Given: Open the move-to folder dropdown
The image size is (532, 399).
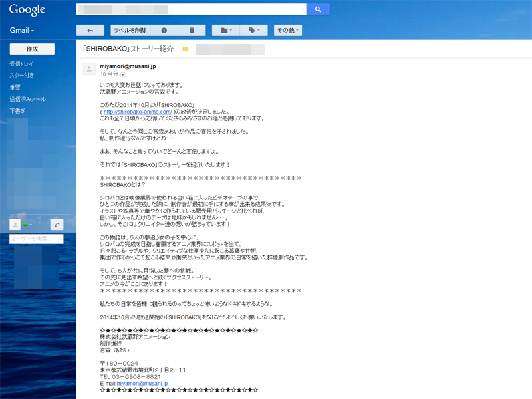Looking at the screenshot, I should point(226,30).
